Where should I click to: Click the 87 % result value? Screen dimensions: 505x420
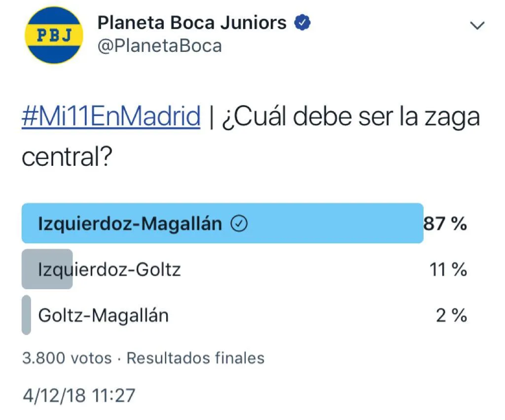coord(446,225)
